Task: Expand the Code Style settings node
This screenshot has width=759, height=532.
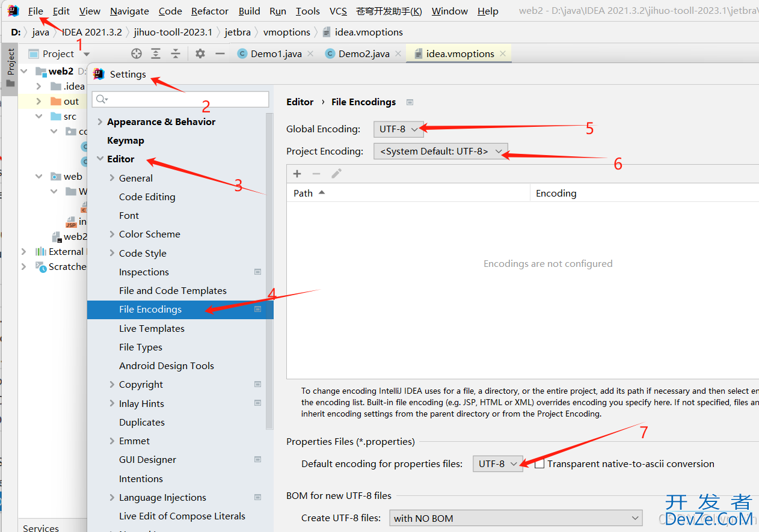Action: (x=112, y=253)
